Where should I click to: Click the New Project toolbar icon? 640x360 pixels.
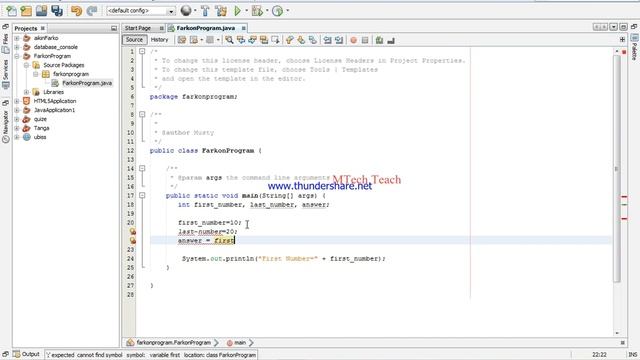(26, 11)
